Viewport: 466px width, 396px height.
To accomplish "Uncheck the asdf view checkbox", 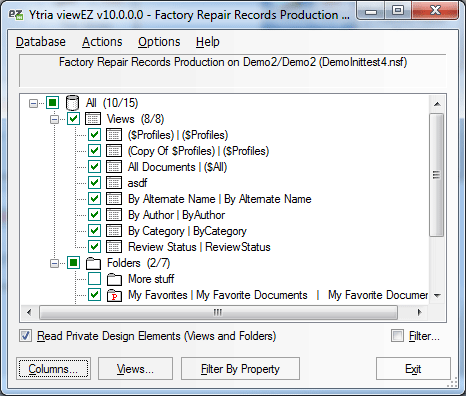I will [94, 183].
